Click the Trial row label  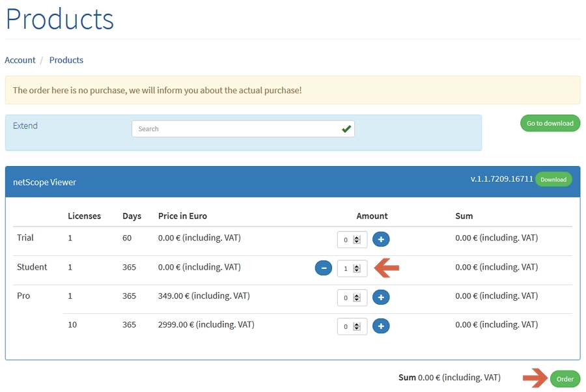[x=25, y=238]
